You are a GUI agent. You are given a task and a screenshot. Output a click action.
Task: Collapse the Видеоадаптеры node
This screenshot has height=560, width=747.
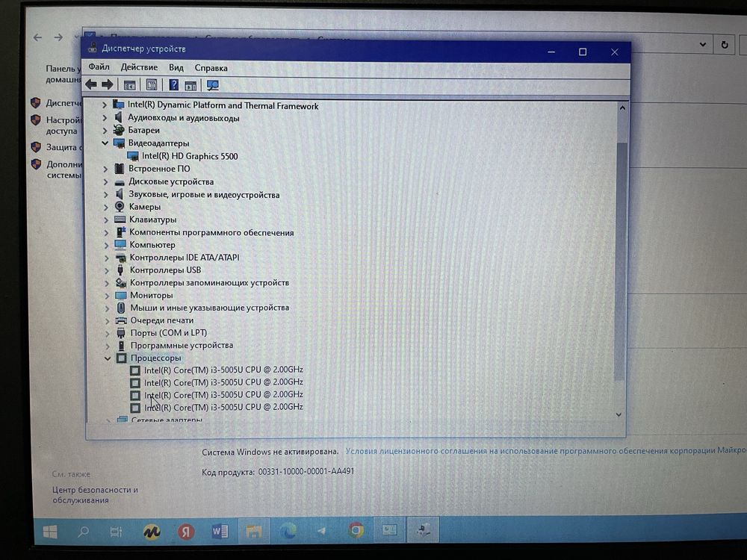(105, 143)
